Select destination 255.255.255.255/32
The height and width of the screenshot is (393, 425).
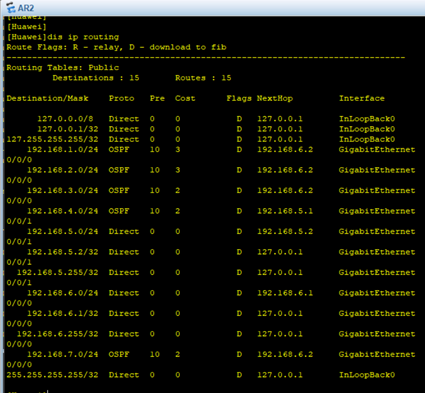tap(52, 375)
